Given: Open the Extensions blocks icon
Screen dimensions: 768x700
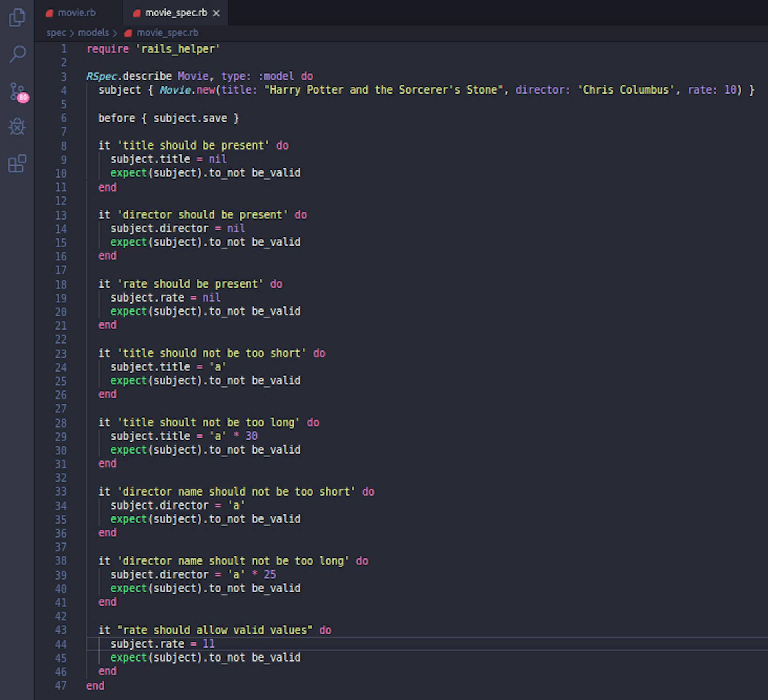Looking at the screenshot, I should pyautogui.click(x=17, y=164).
